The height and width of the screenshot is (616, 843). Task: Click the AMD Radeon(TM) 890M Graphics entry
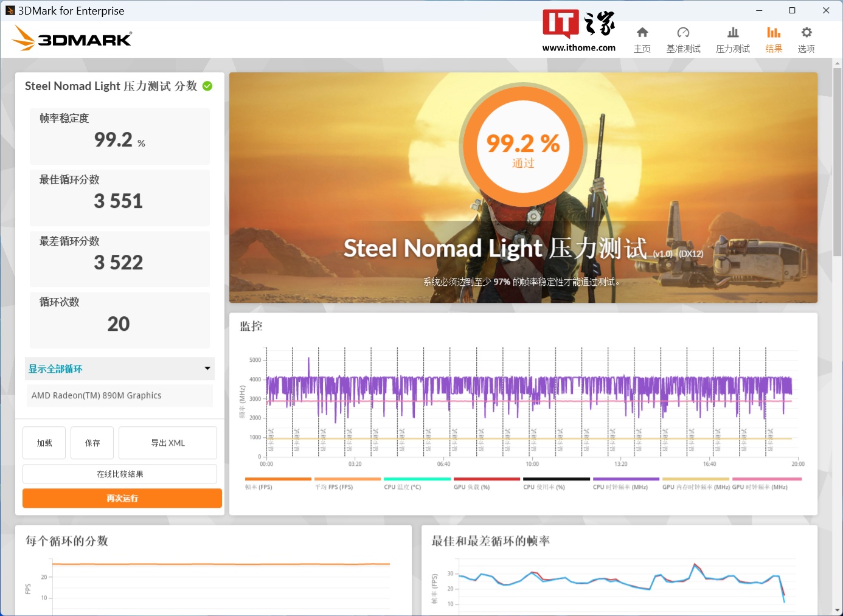click(120, 395)
